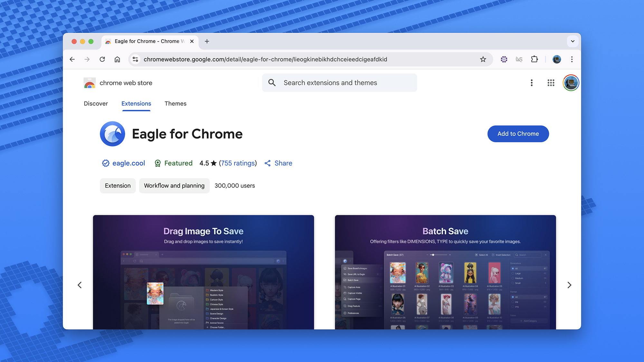Focus the Search extensions and themes field
This screenshot has height=362, width=644.
click(339, 83)
